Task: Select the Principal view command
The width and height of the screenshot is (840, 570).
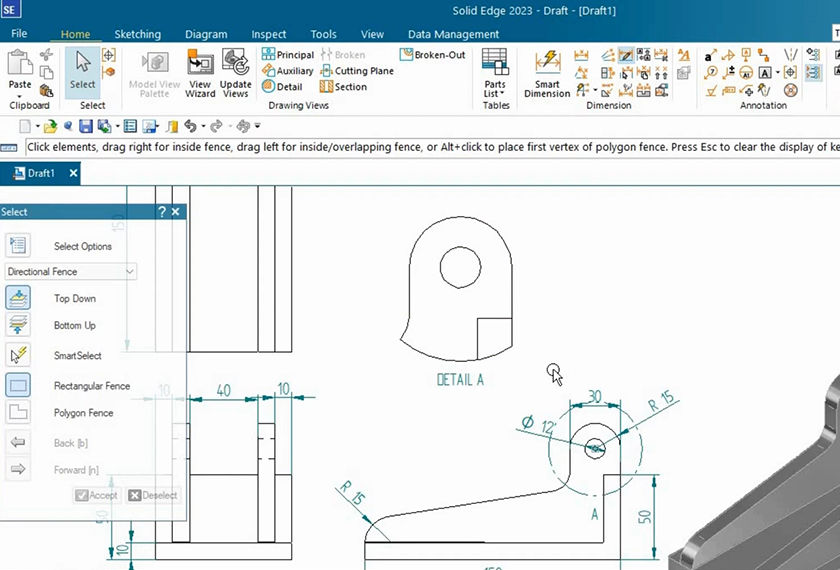Action: [288, 55]
